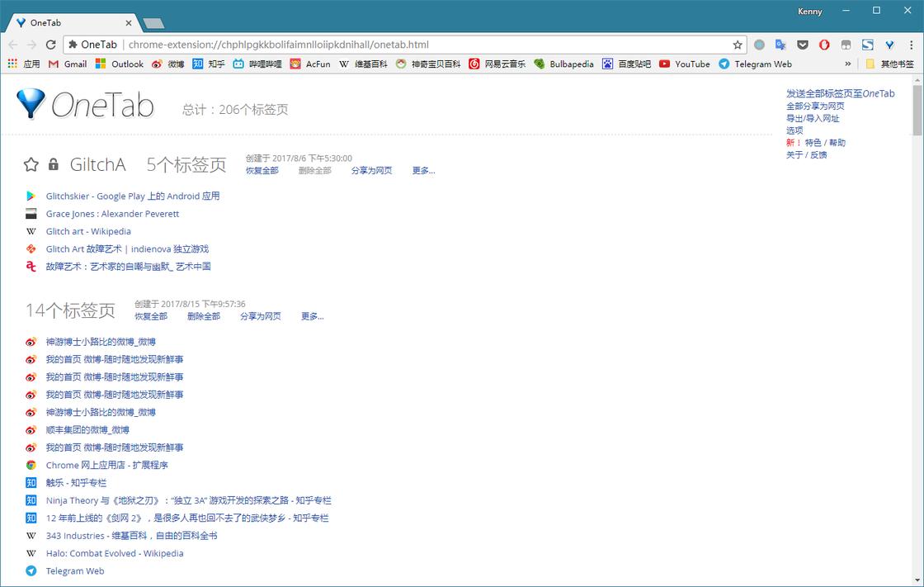The image size is (924, 587).
Task: Click 分享为网页 for 14个标签页 group
Action: [x=261, y=316]
